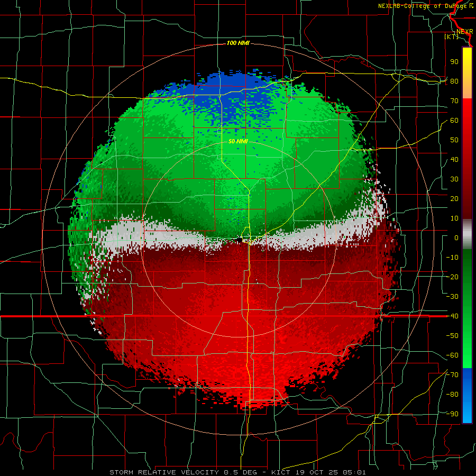The width and height of the screenshot is (476, 476).
Task: Select the STORM RELATIVE VELOCITY caption text
Action: pos(163,472)
